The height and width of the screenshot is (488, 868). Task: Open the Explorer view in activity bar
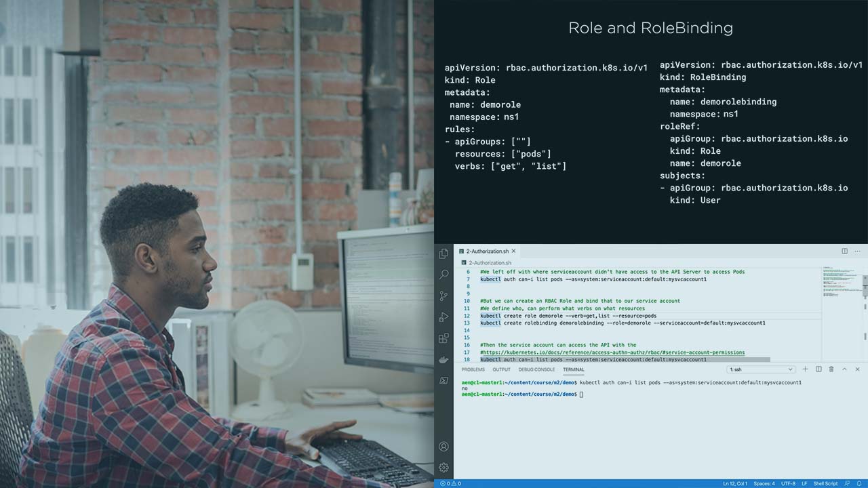(443, 253)
